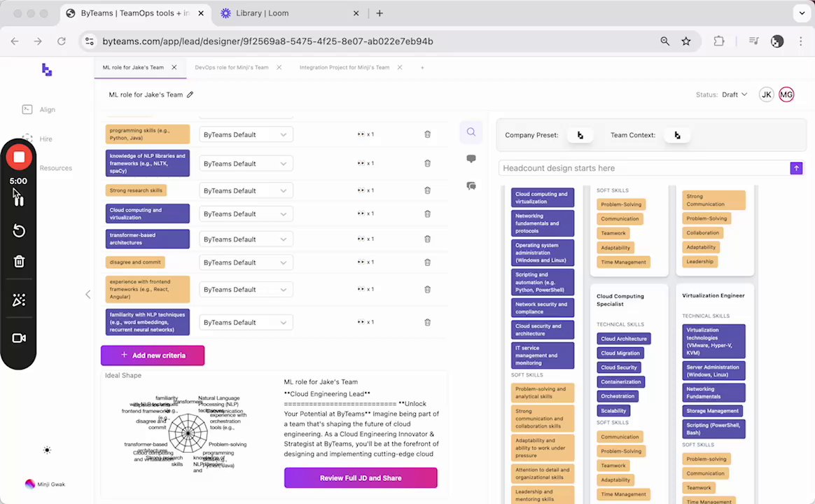Open the Align section
815x504 pixels.
click(39, 110)
